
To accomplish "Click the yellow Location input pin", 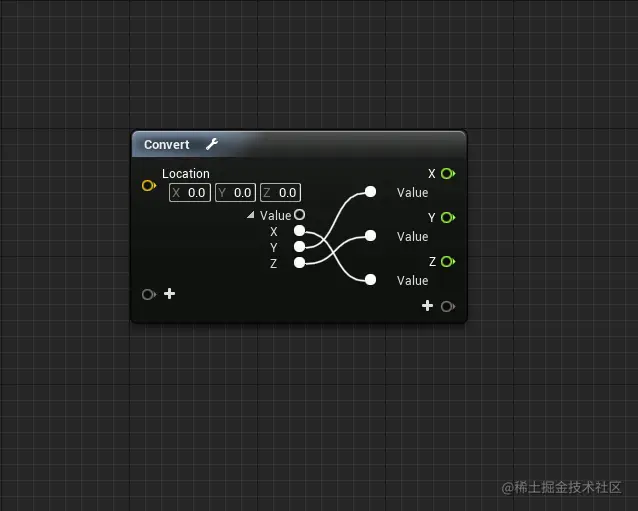I will click(149, 186).
